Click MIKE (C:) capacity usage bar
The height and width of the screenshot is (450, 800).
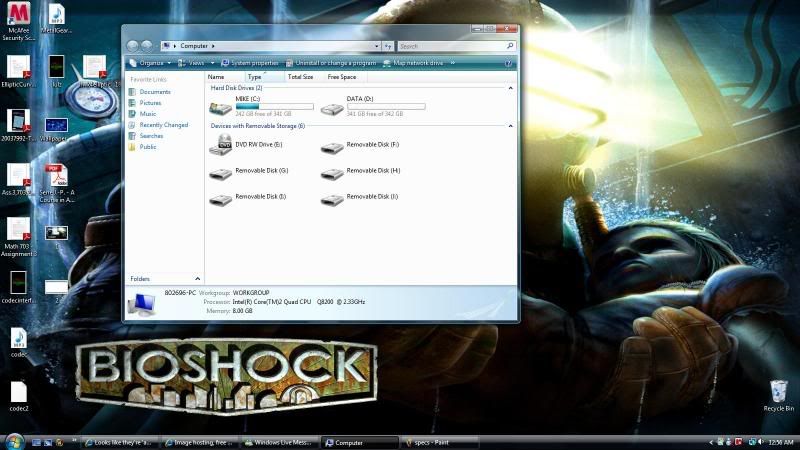[274, 107]
